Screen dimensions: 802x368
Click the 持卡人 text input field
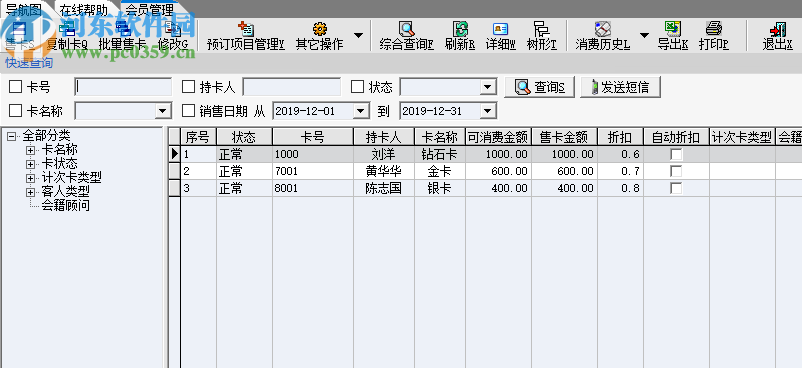point(292,87)
